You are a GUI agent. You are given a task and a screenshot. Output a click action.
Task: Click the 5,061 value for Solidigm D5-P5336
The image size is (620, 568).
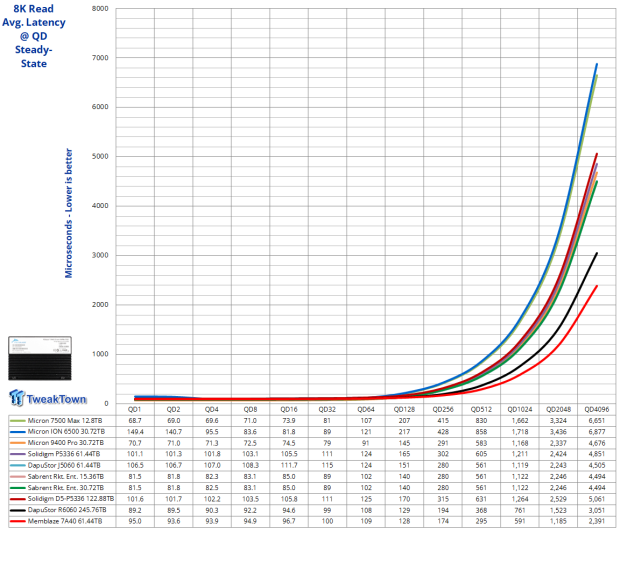(x=597, y=499)
